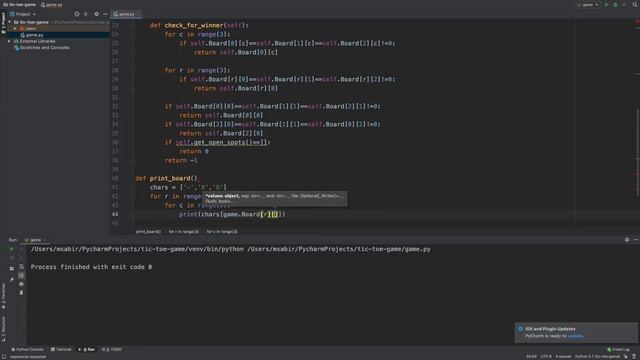Click 'Process finished with exit code 0' text
The width and height of the screenshot is (640, 360).
tap(91, 267)
